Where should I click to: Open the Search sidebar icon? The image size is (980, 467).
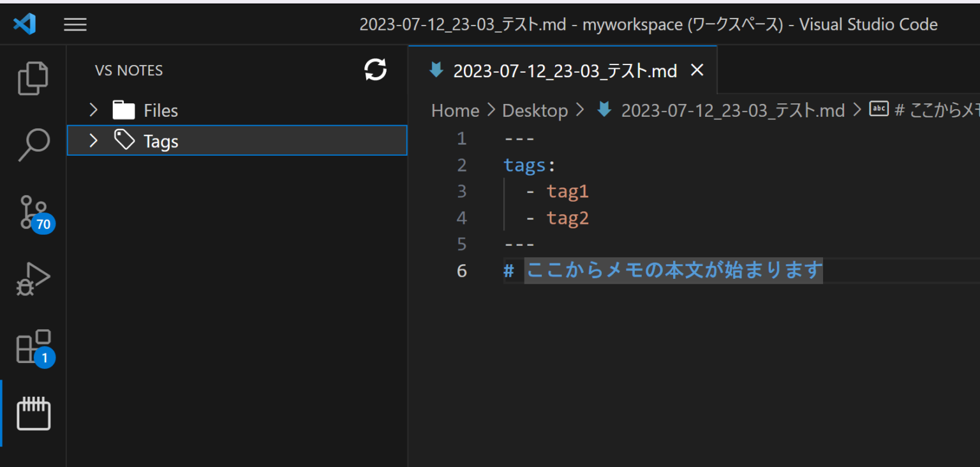click(33, 145)
